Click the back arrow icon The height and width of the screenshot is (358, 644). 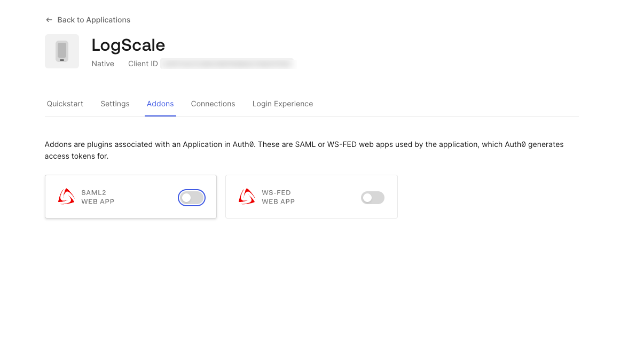pos(49,19)
